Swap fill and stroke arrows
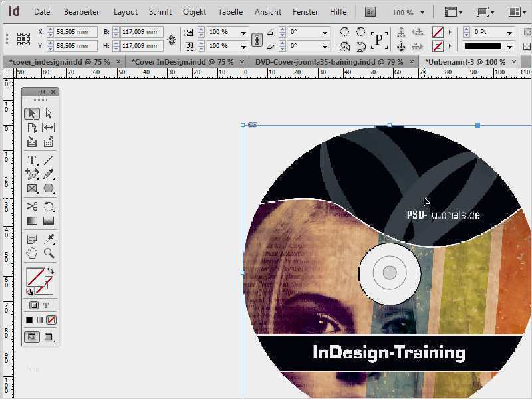The height and width of the screenshot is (399, 532). tap(51, 271)
